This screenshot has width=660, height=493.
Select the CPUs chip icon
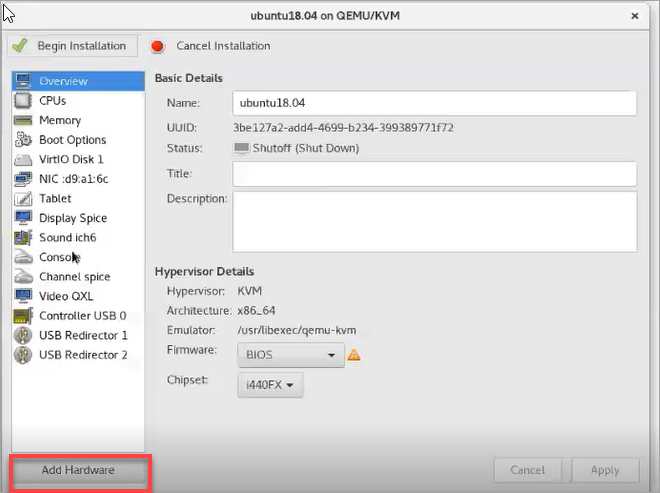coord(23,101)
